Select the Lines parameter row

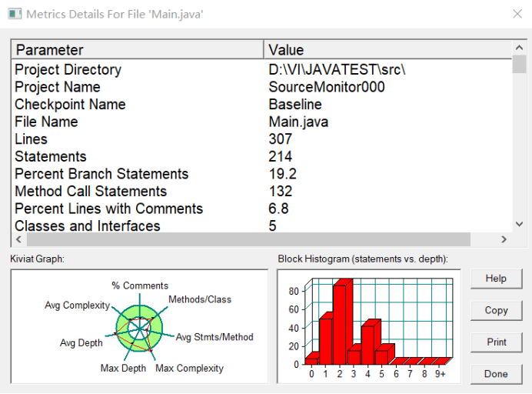[x=261, y=139]
